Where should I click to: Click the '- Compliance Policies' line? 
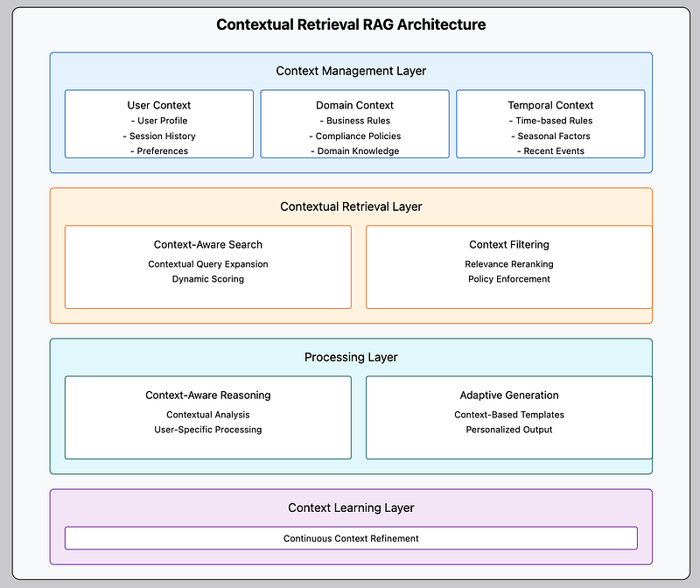click(355, 136)
